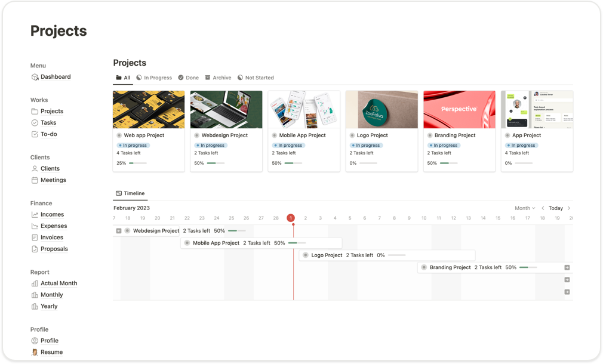Click the right-arrow expander beside Branding Project bar
Screen dimensions: 603x364
(567, 267)
